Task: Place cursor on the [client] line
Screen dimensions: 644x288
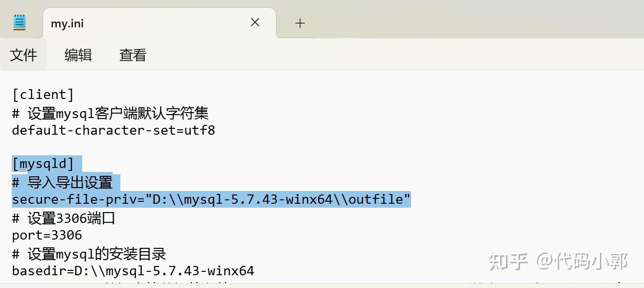Action: pos(43,95)
